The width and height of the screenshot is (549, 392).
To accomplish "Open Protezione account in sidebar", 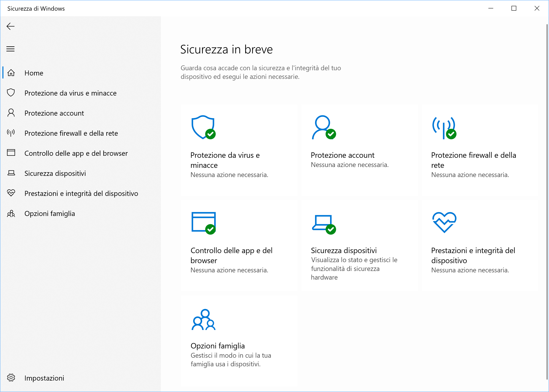I will coord(81,113).
